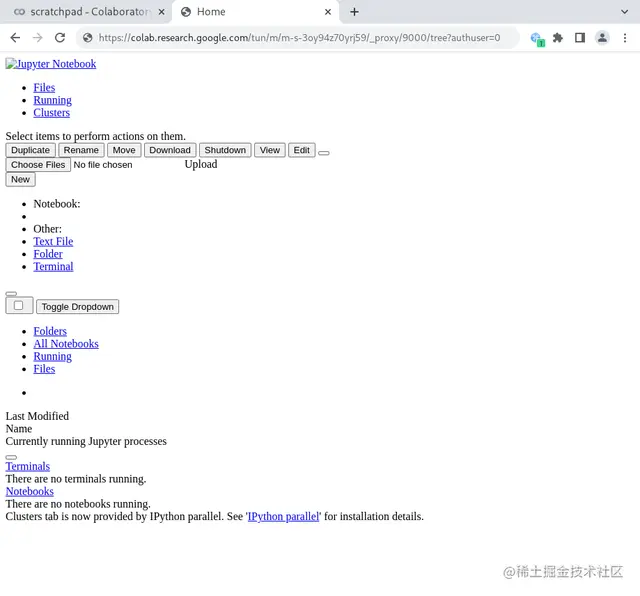This screenshot has width=640, height=596.
Task: Expand the tab search chevron
Action: (x=624, y=12)
